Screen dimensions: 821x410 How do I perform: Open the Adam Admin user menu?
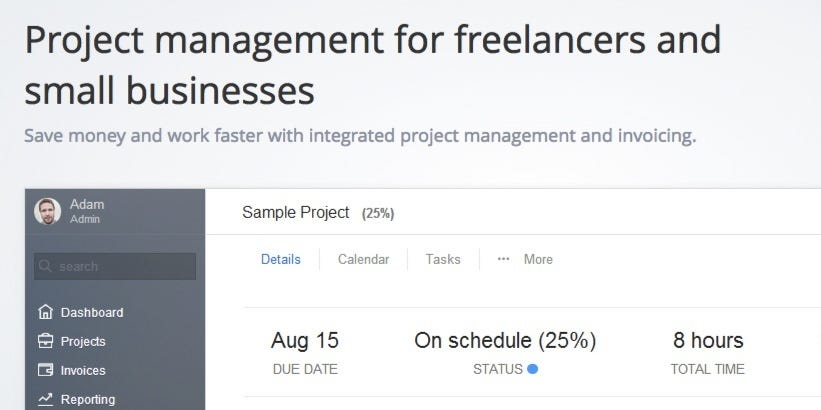coord(87,211)
